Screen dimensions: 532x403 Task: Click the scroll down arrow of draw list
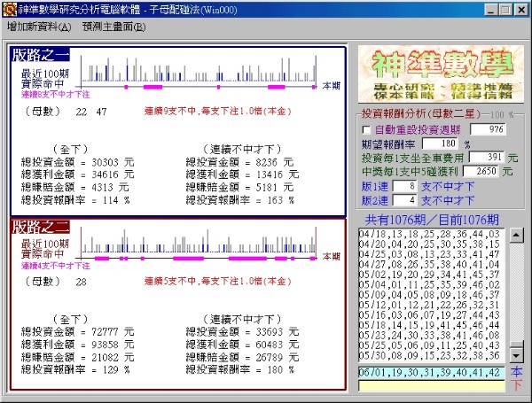click(516, 355)
